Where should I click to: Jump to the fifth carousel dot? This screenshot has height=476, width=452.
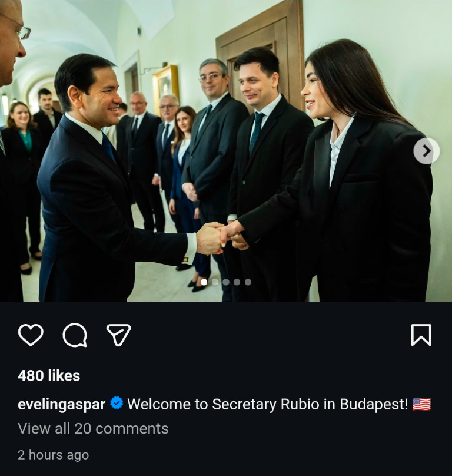click(248, 282)
